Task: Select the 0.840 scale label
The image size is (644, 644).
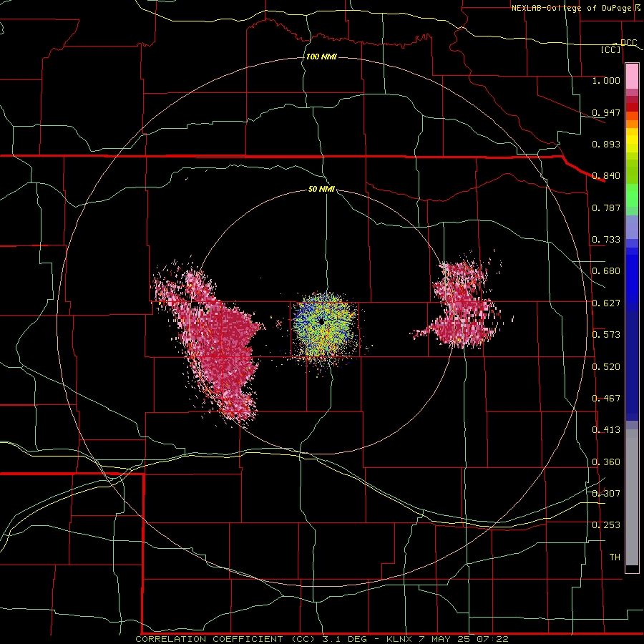Action: [606, 176]
